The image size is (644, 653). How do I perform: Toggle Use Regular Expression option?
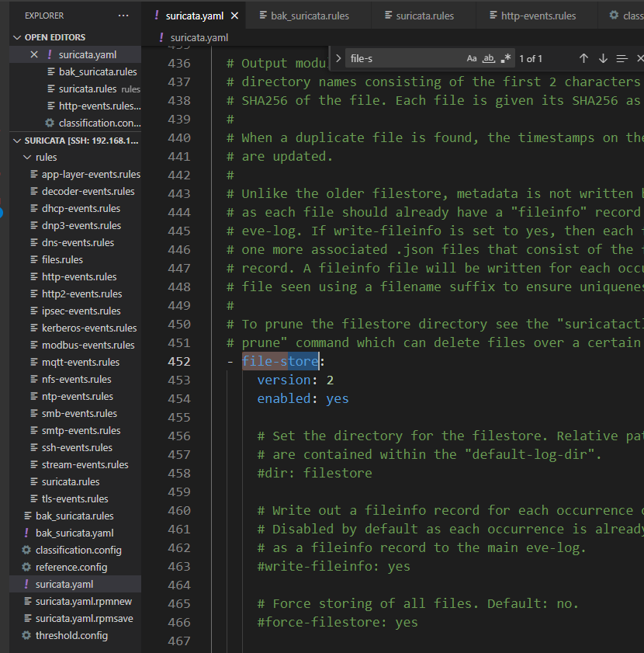[x=505, y=59]
